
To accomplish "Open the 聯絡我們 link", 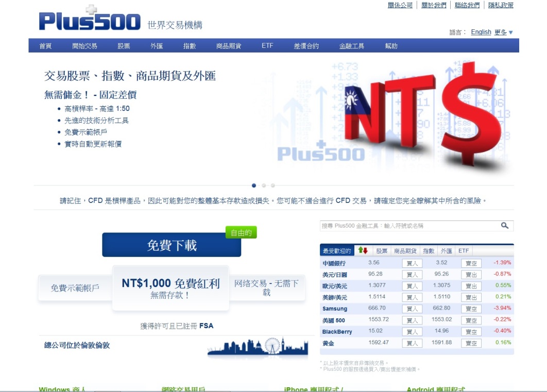I will point(467,5).
